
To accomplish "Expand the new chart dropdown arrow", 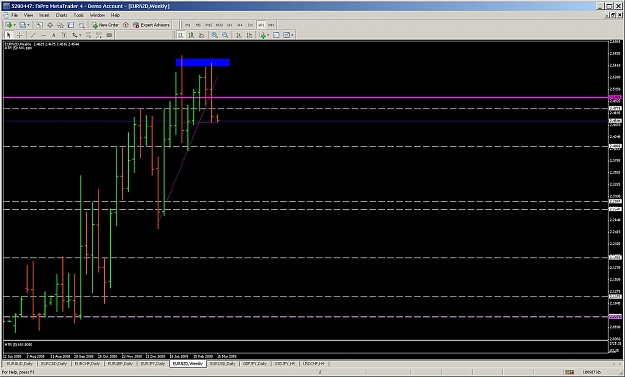I will tap(15, 25).
